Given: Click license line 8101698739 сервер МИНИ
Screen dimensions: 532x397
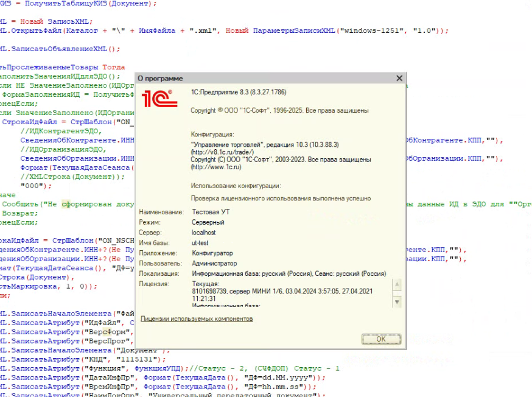Looking at the screenshot, I should tap(282, 291).
